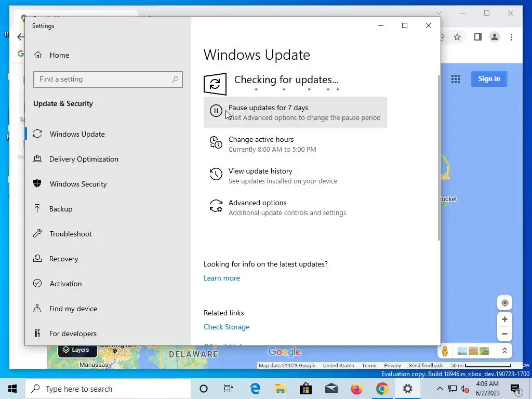The image size is (532, 399).
Task: Open the Windows Start menu
Action: pos(12,389)
